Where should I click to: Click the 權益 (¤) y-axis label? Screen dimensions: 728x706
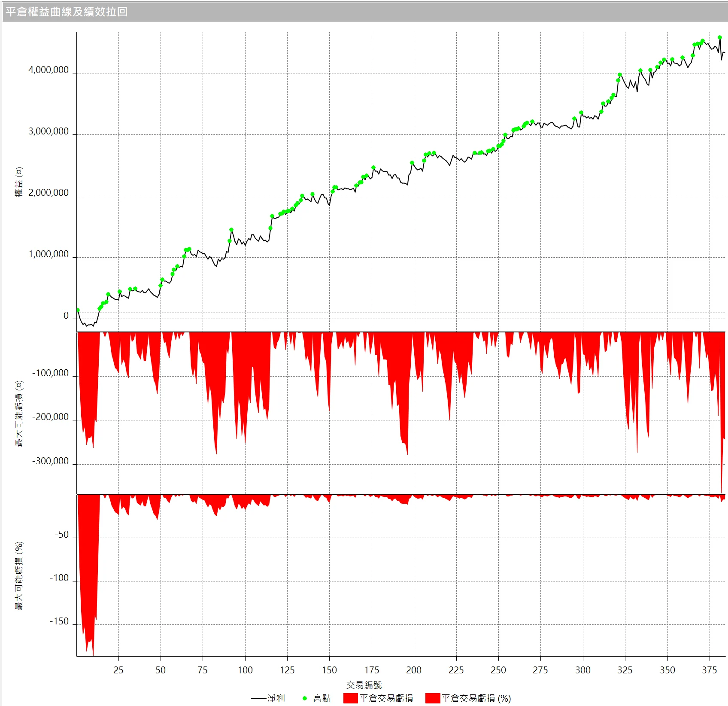point(19,182)
